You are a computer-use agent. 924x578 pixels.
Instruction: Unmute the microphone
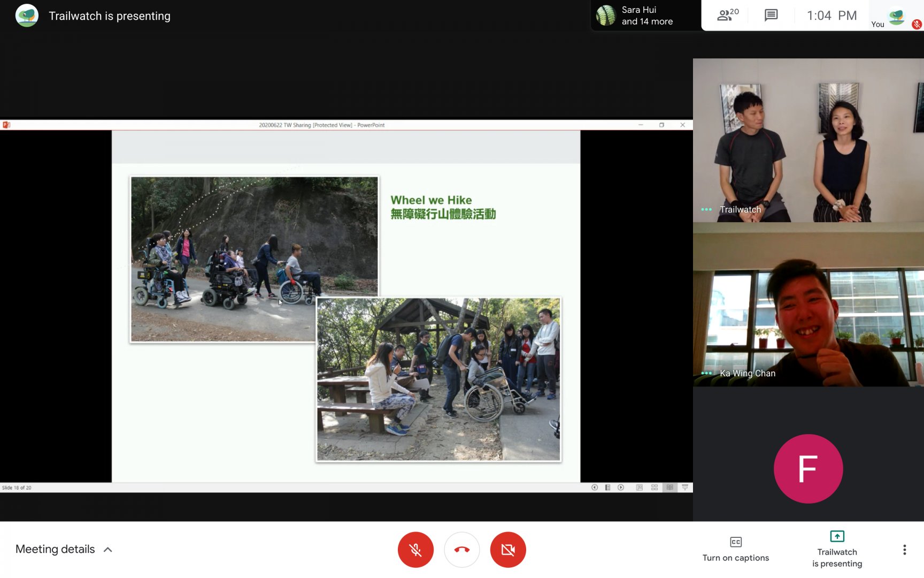(x=415, y=550)
